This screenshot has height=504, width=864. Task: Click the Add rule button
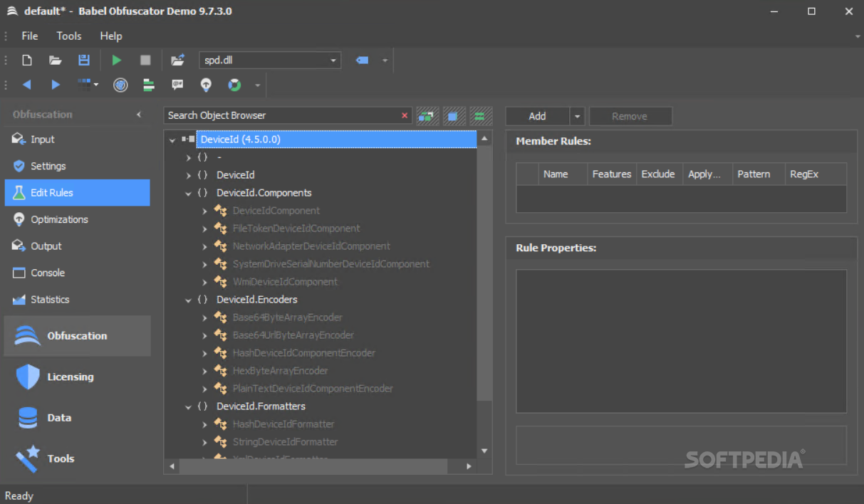click(538, 116)
